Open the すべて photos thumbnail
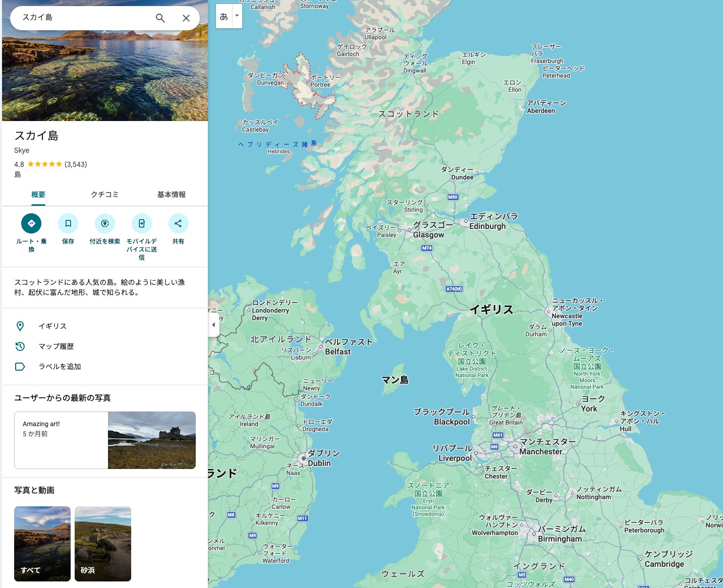Screen dimensions: 723x588 click(x=42, y=544)
